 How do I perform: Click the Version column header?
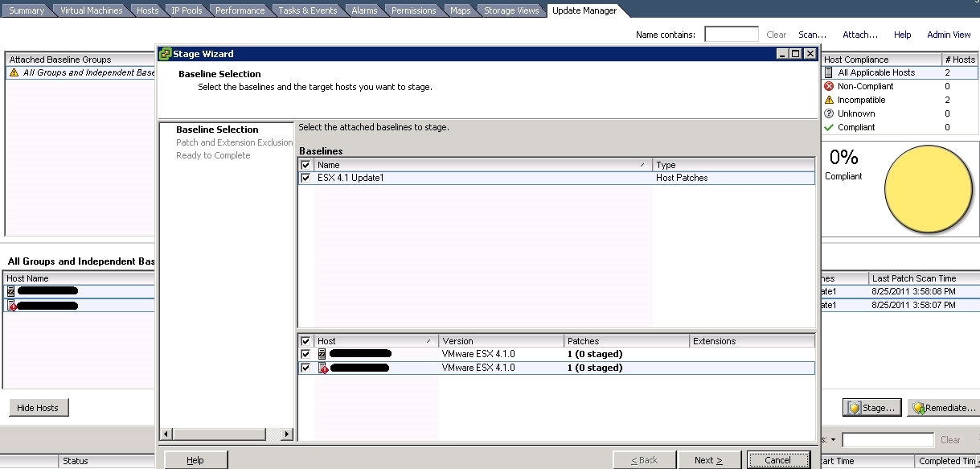[501, 341]
